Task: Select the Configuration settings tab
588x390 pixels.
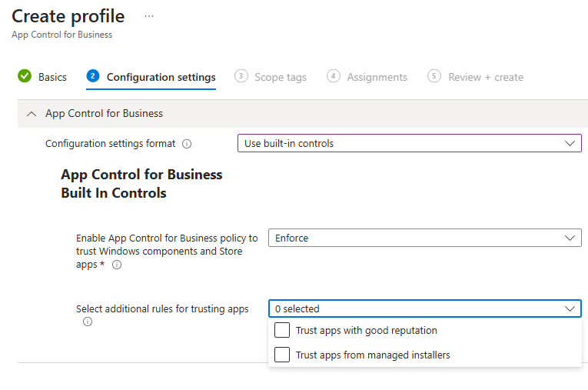Action: pyautogui.click(x=161, y=77)
